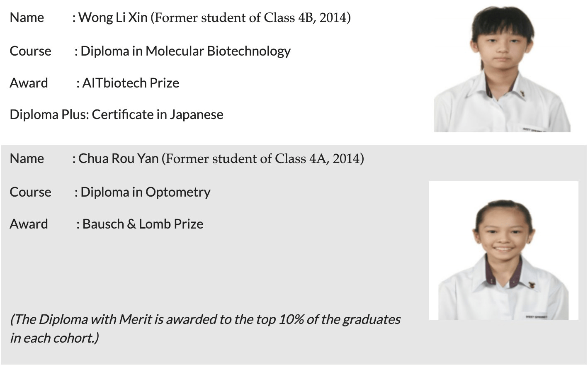Click Diploma in Optometry text
The height and width of the screenshot is (365, 588).
tap(146, 192)
